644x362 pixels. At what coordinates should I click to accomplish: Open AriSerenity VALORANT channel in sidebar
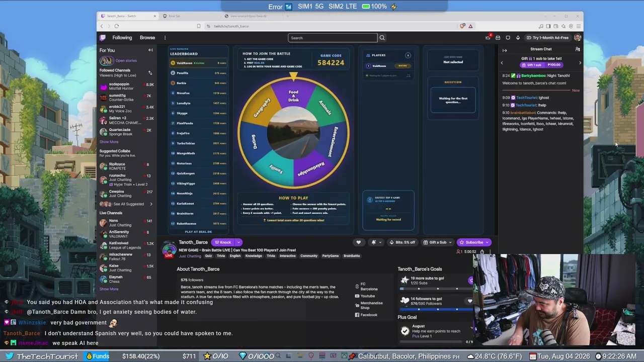[127, 234]
